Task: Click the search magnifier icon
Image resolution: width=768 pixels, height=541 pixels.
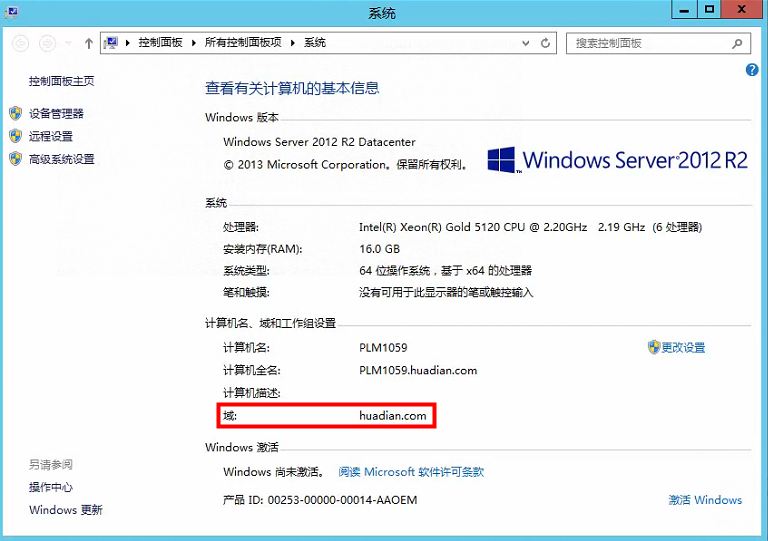Action: (x=738, y=43)
